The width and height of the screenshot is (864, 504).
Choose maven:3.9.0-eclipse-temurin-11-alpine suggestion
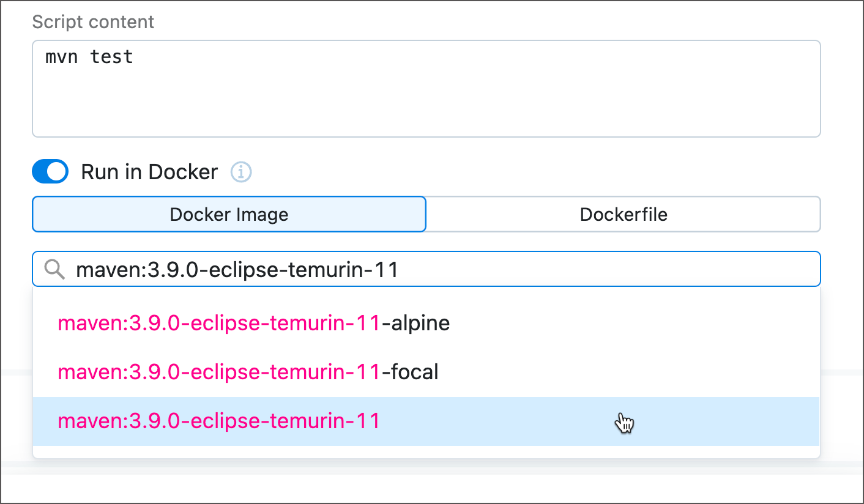tap(426, 323)
